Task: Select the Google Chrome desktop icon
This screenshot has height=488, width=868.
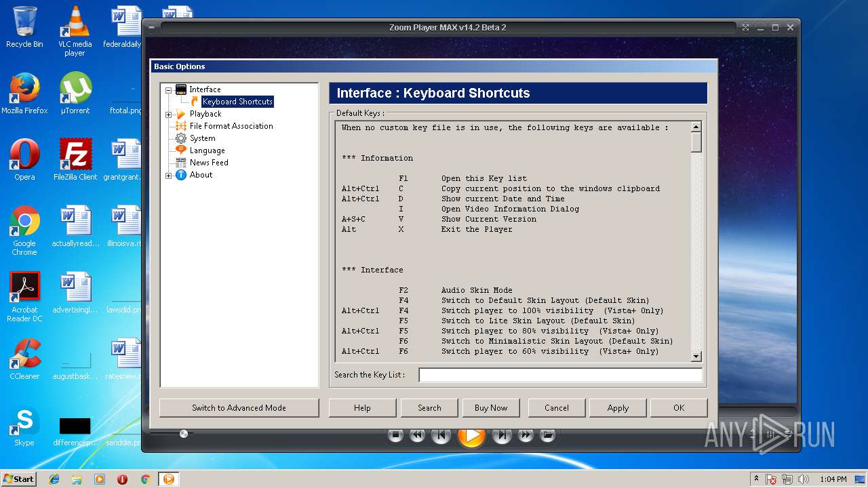Action: click(x=24, y=231)
